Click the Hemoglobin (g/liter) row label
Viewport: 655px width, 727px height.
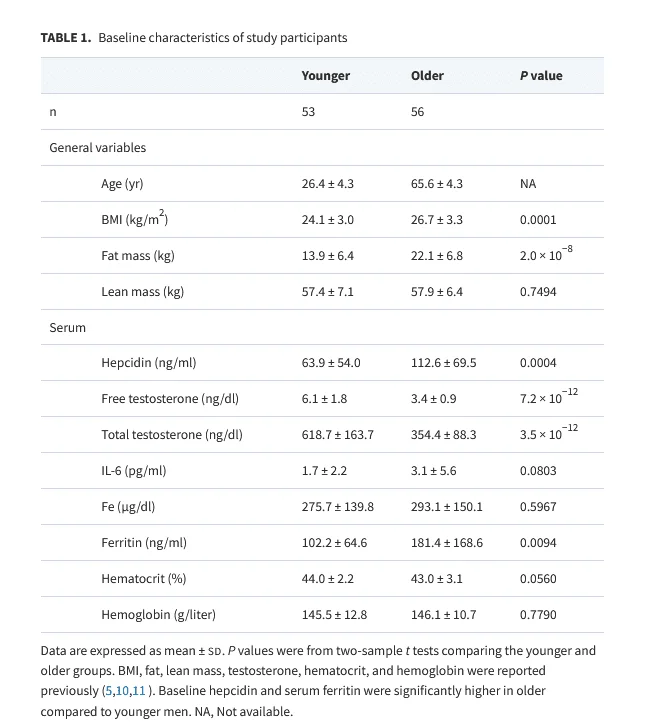(158, 615)
